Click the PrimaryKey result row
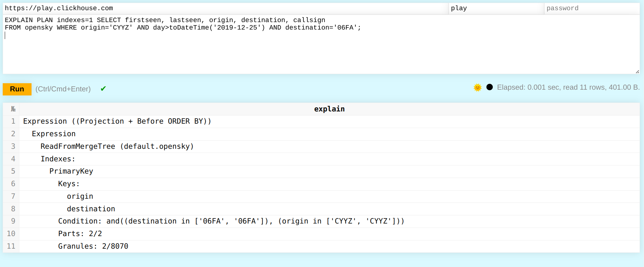 (x=71, y=171)
